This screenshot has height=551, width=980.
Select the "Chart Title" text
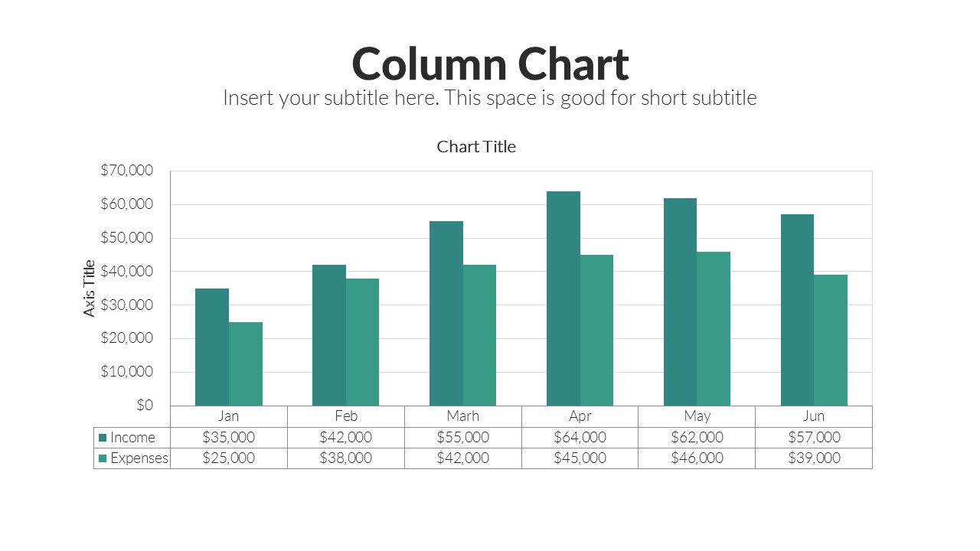pyautogui.click(x=476, y=147)
